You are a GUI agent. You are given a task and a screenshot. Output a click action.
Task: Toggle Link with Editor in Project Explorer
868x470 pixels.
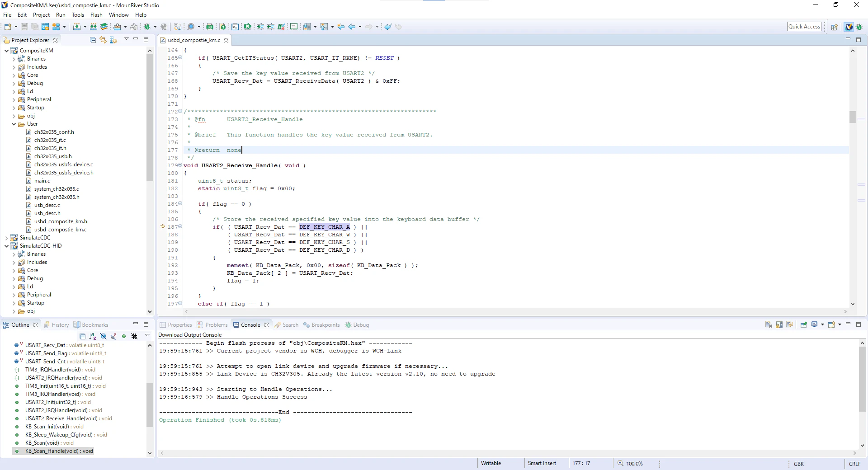103,40
